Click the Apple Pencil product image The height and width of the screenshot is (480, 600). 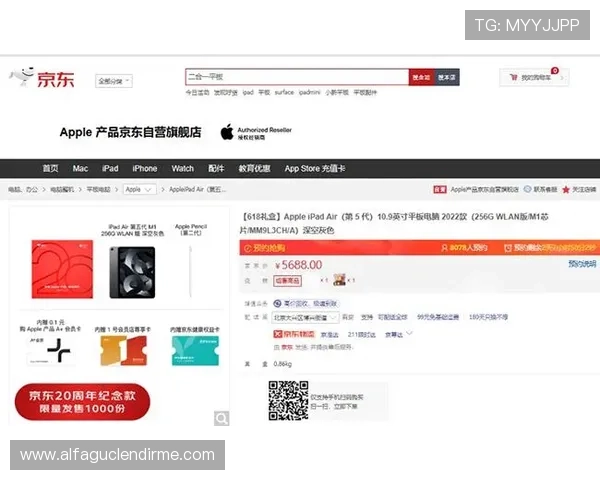[191, 272]
